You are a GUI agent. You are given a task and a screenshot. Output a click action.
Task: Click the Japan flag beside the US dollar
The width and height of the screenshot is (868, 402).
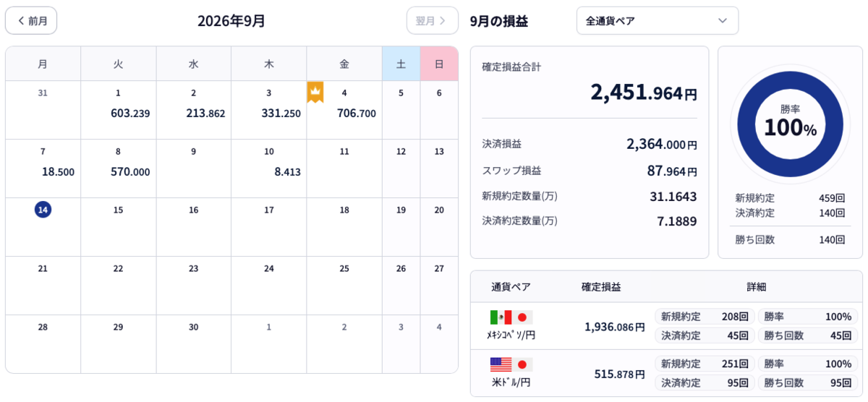click(522, 364)
